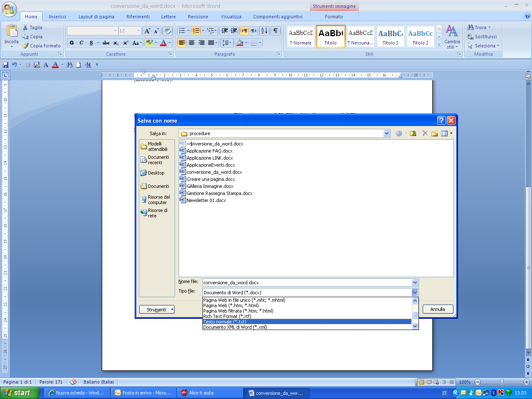Screen dimensions: 532x399
Task: Click the back arrow icon in dialog
Action: click(x=399, y=133)
